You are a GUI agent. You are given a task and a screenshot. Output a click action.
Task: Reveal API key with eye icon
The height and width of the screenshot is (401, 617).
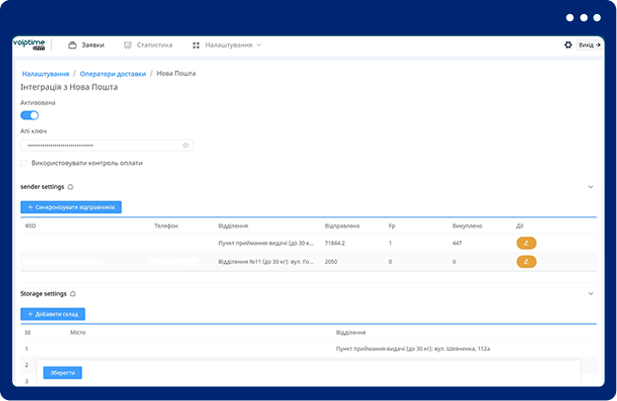pyautogui.click(x=185, y=145)
